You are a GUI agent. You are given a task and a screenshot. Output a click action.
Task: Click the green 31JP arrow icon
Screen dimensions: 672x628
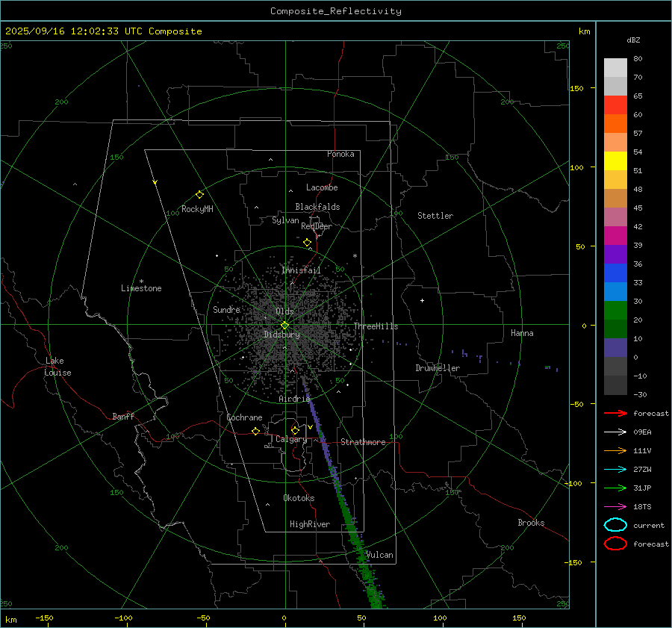pos(615,488)
